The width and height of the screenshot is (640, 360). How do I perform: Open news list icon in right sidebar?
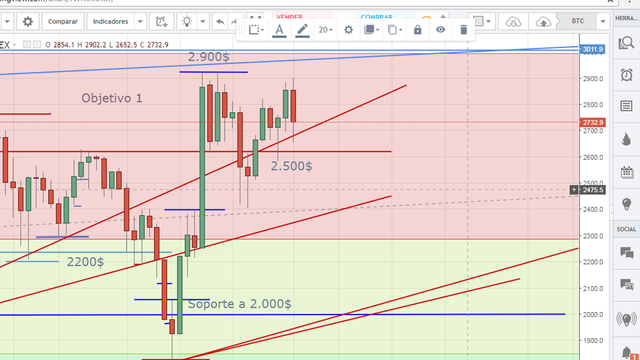[x=626, y=106]
